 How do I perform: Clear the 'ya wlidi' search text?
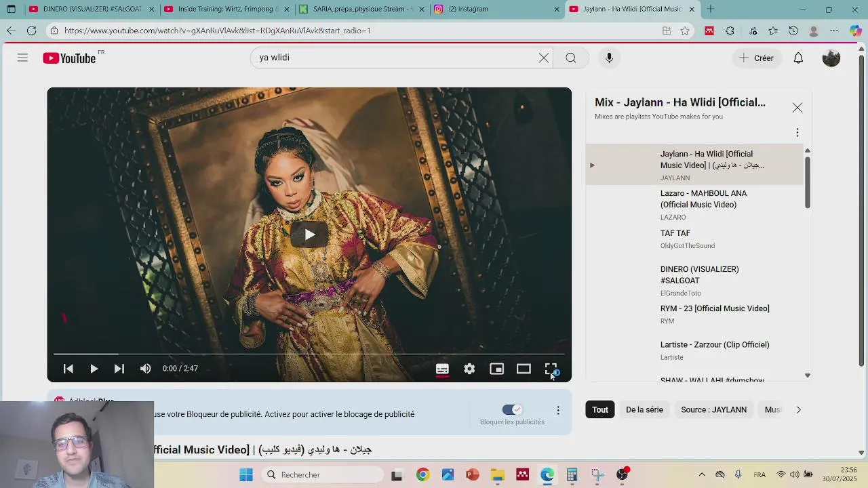click(544, 58)
